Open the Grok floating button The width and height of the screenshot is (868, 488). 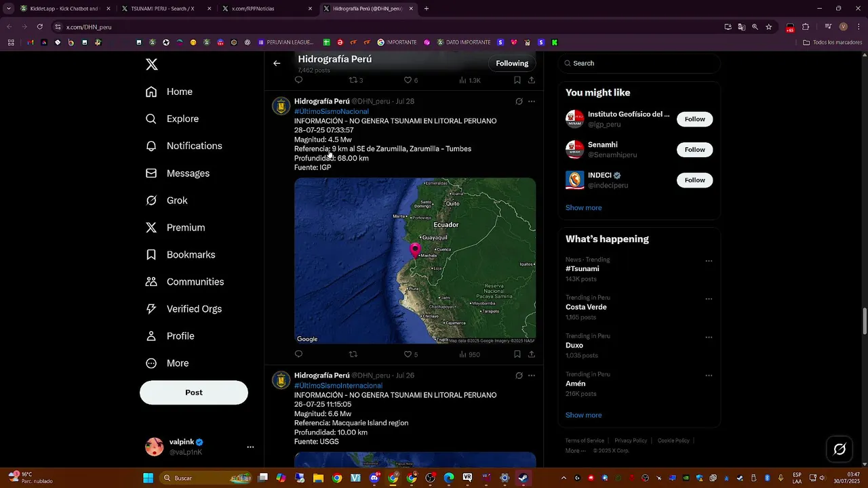click(840, 449)
